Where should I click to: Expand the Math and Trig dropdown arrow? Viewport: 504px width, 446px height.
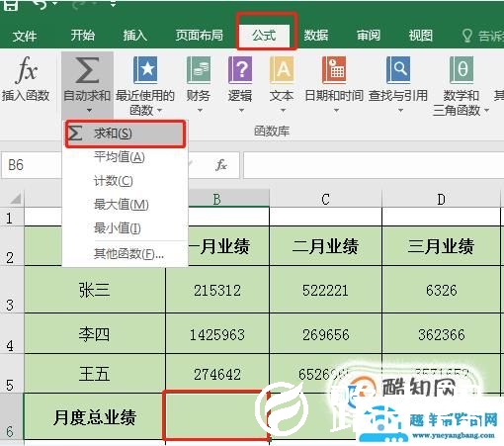tap(486, 110)
